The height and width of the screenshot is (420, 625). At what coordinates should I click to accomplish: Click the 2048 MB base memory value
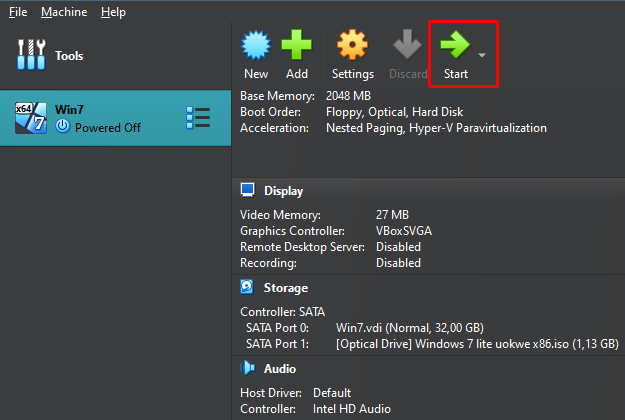click(x=348, y=96)
